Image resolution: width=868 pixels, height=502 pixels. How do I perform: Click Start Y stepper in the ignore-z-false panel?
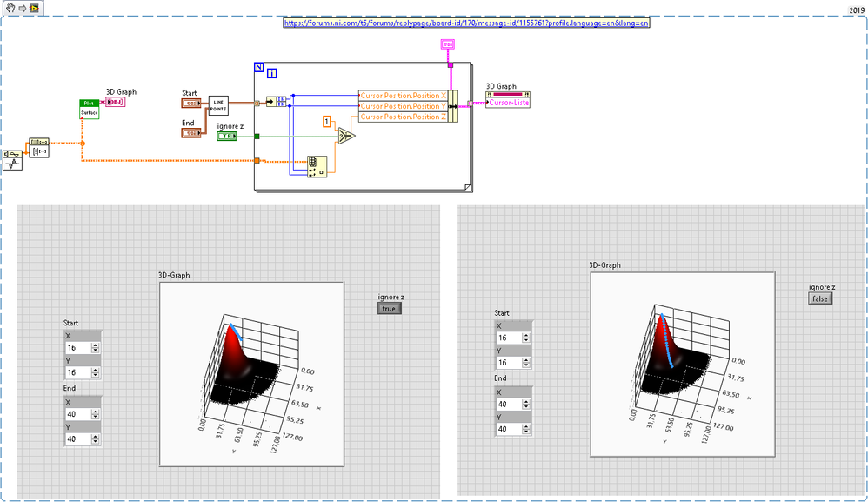pos(526,363)
